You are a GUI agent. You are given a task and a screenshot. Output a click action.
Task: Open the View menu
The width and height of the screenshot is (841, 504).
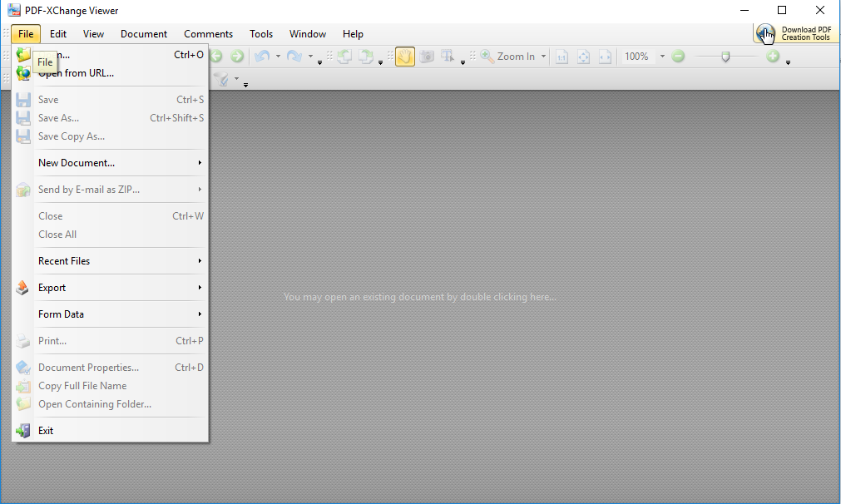93,34
